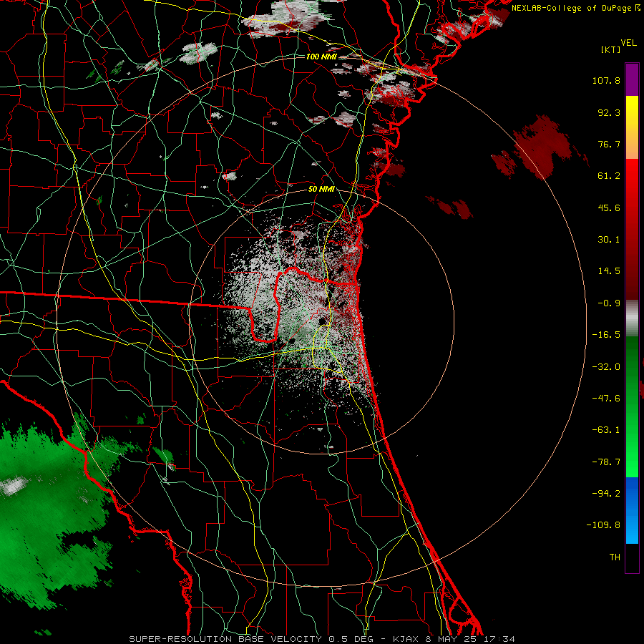Click the 107.8 value on velocity scale
The width and height of the screenshot is (644, 644).
(x=606, y=80)
